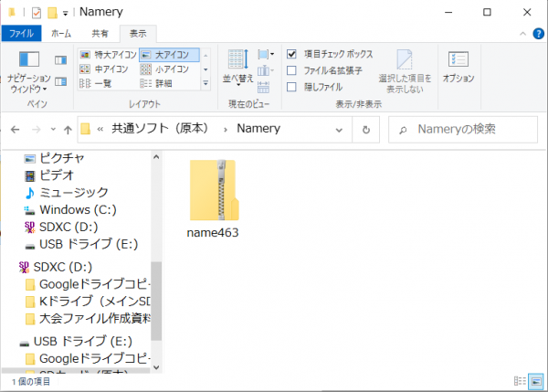
Task: Toggle the preview pane icon
Action: (x=61, y=60)
